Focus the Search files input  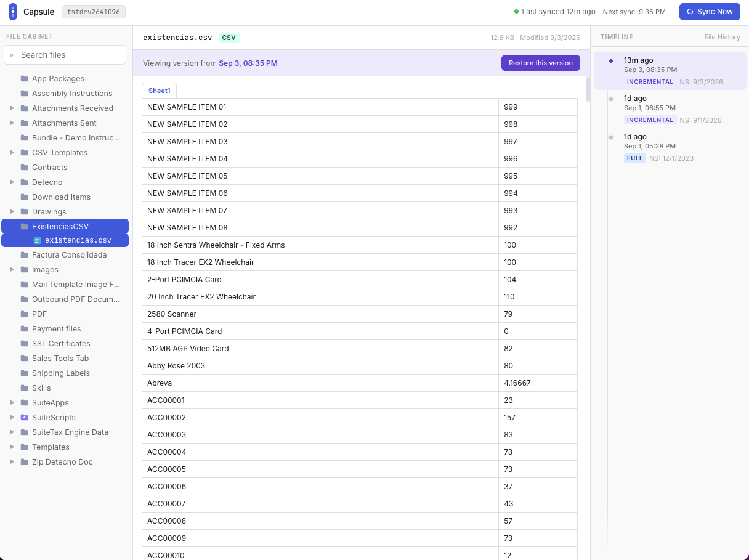(x=65, y=55)
